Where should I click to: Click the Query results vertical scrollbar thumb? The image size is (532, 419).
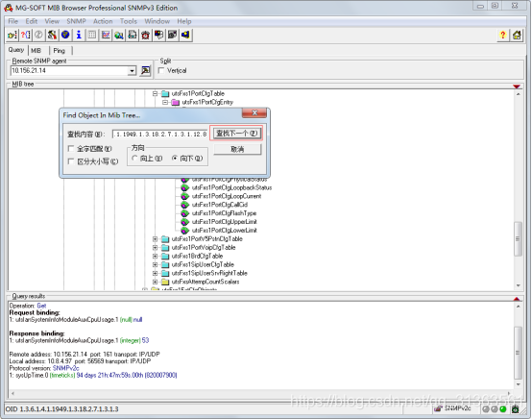pos(518,353)
